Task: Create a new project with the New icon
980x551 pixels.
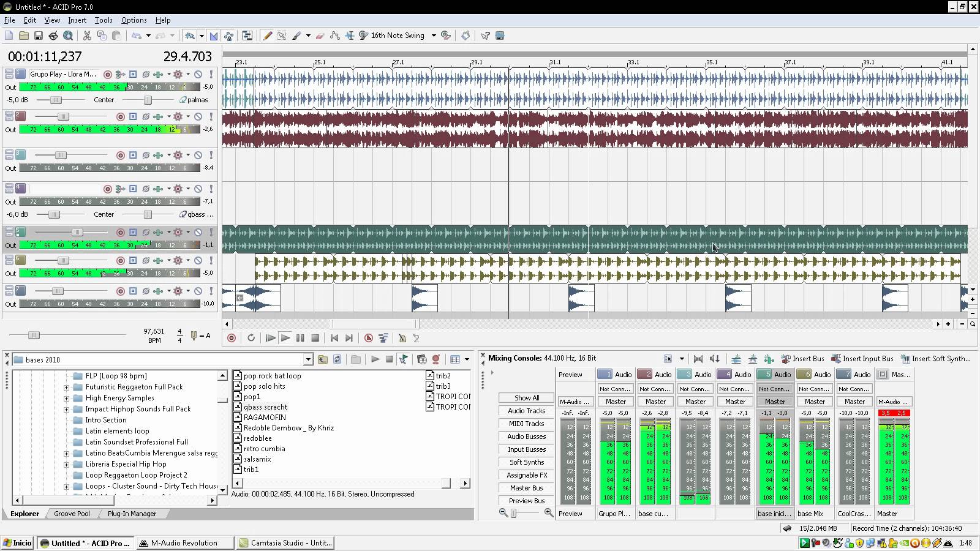Action: point(9,36)
